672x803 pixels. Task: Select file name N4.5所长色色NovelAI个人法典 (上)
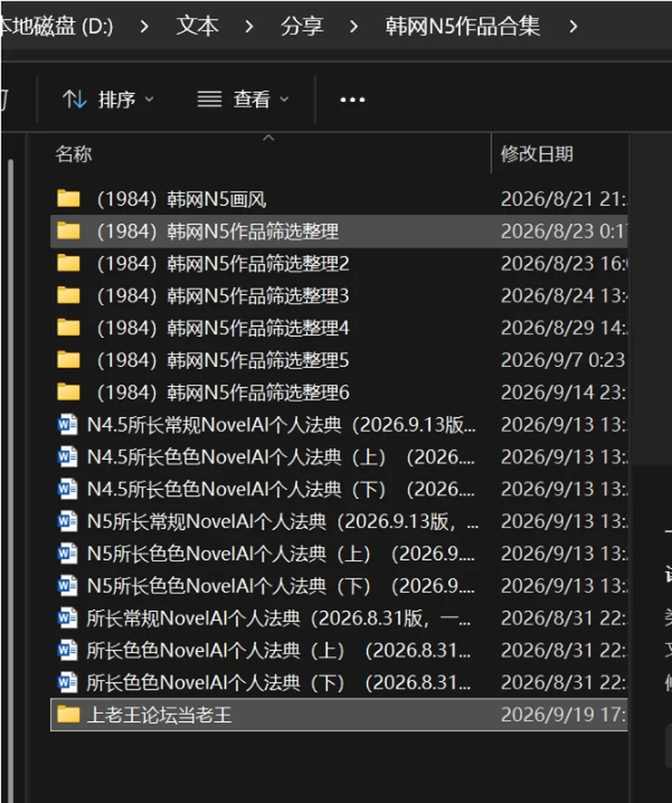pyautogui.click(x=281, y=457)
